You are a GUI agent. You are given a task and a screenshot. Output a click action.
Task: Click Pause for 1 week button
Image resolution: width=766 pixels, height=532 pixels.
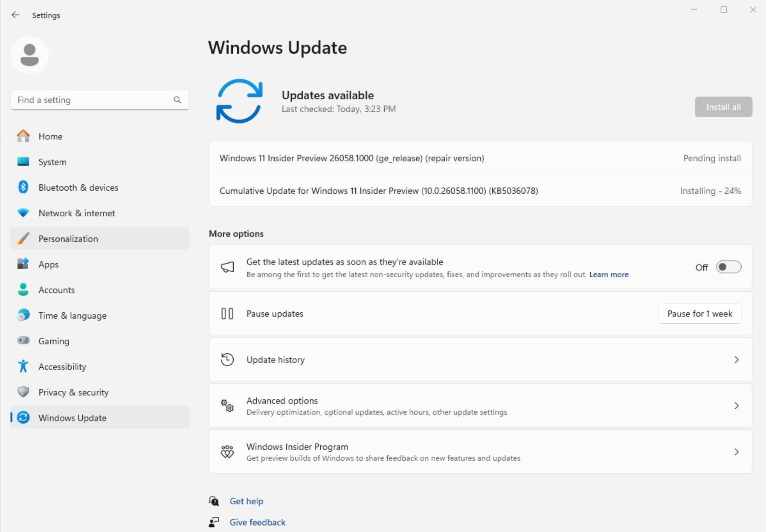(x=699, y=314)
